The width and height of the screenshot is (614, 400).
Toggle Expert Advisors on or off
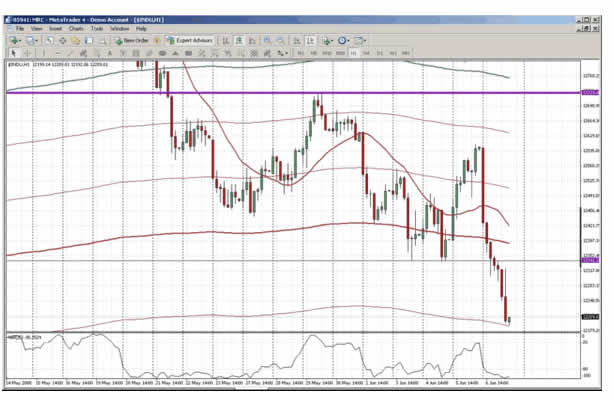[x=191, y=40]
